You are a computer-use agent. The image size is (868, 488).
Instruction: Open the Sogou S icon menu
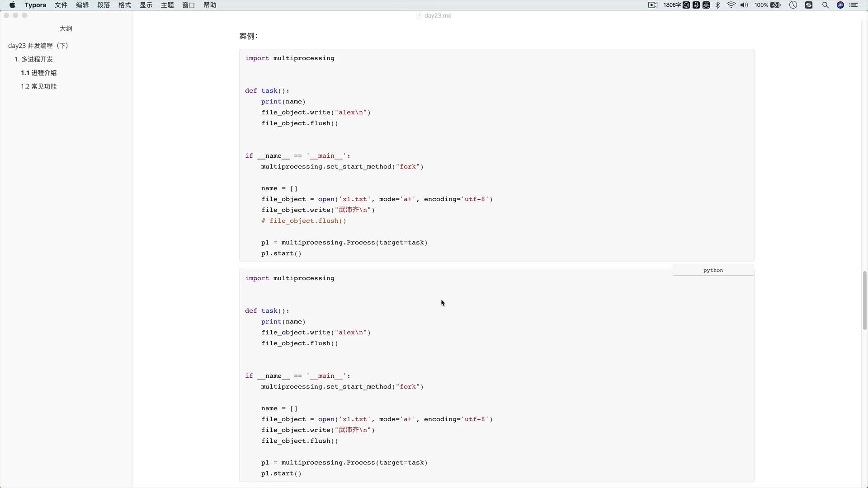[x=809, y=5]
